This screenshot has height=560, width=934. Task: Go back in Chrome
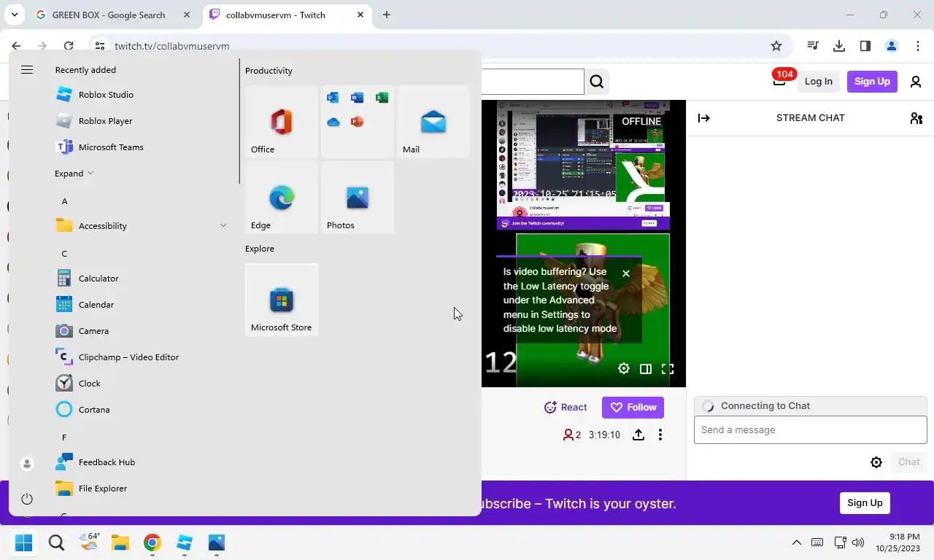pyautogui.click(x=16, y=46)
